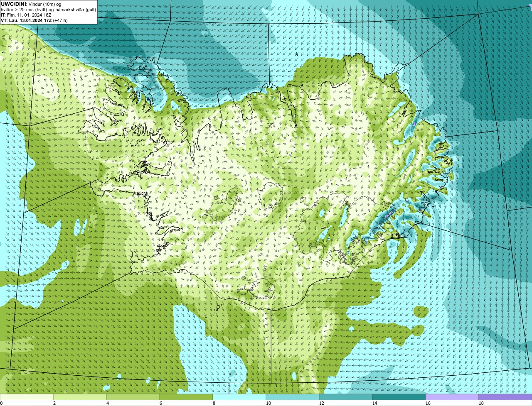Image resolution: width=532 pixels, height=406 pixels.
Task: Click the light teal 10–12 m/s legend swatch
Action: (293, 397)
